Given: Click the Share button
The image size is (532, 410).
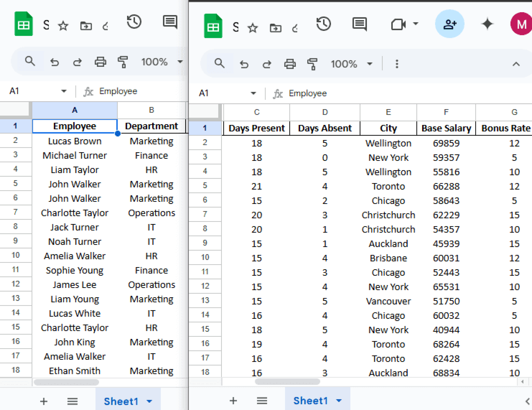Looking at the screenshot, I should [450, 23].
